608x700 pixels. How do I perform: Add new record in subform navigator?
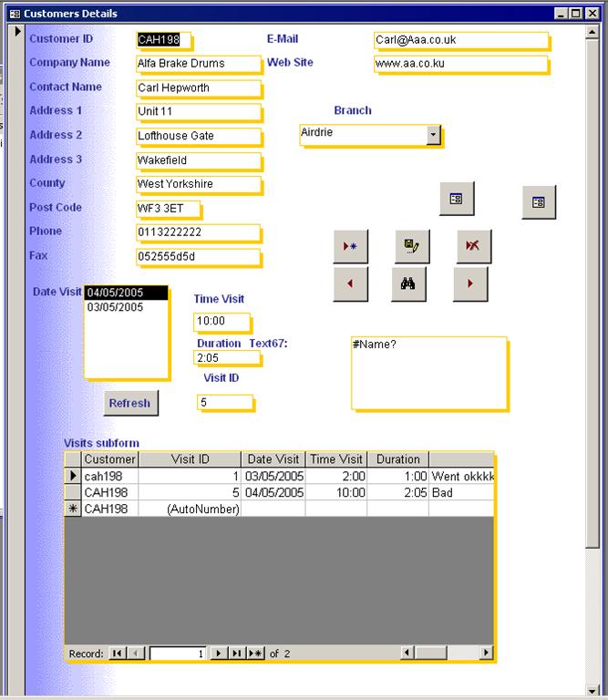click(256, 654)
